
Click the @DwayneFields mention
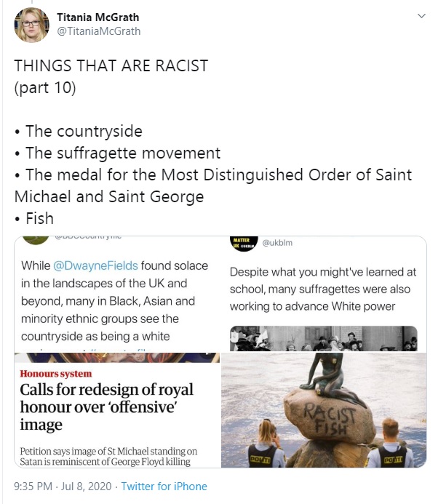tap(95, 266)
